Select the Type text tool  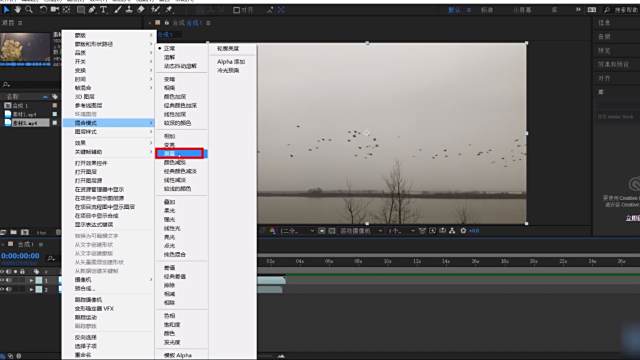coord(103,9)
